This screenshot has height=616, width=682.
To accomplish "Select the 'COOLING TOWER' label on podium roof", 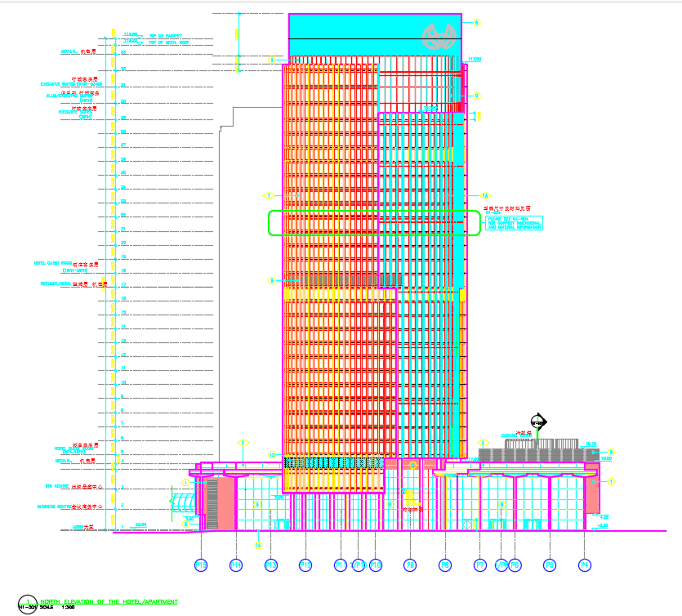I will (x=516, y=435).
